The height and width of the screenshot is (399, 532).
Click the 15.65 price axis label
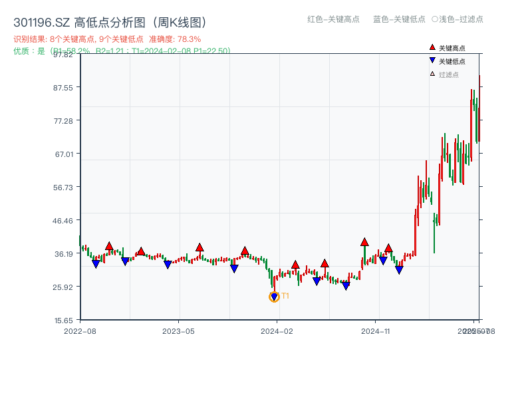click(x=64, y=321)
